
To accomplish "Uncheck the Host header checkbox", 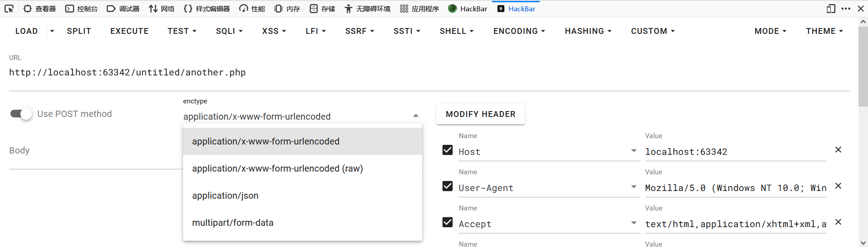I will [x=448, y=150].
